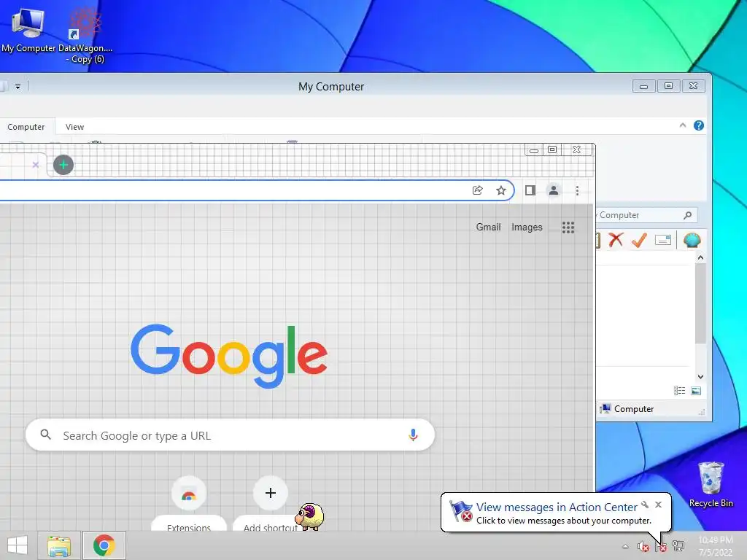Open Chrome side panel
The image size is (747, 560).
click(530, 190)
